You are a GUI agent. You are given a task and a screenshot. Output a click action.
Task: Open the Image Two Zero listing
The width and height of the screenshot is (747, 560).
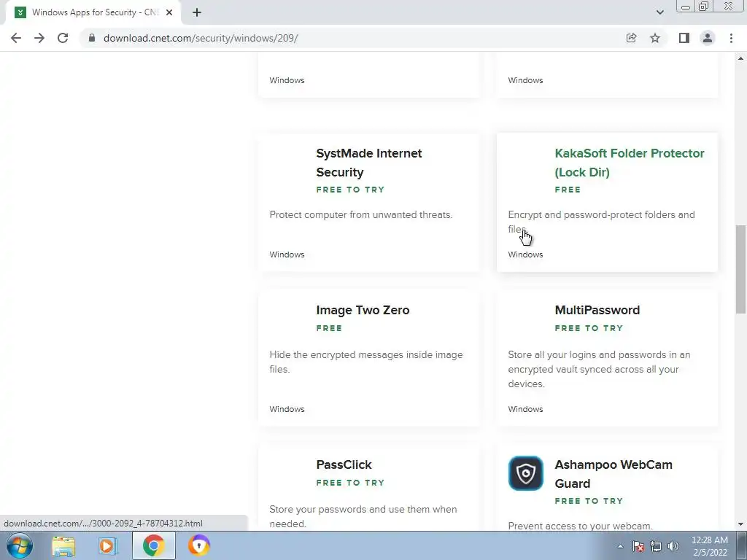click(363, 310)
